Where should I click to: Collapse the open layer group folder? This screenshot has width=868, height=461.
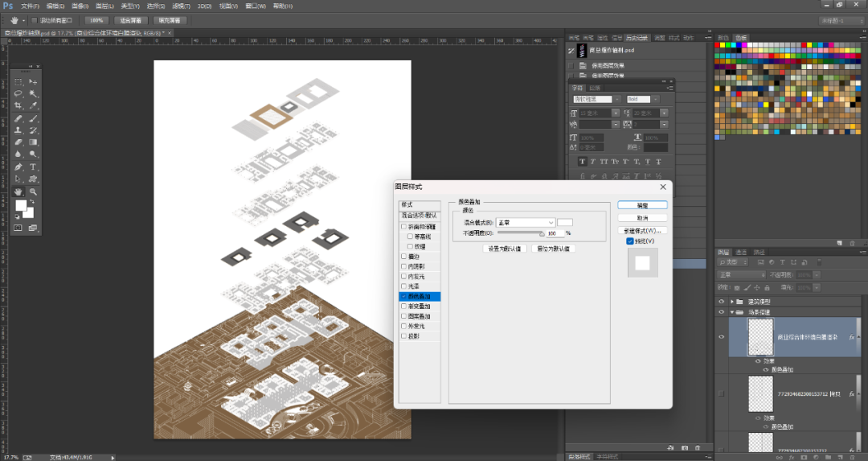coord(732,312)
